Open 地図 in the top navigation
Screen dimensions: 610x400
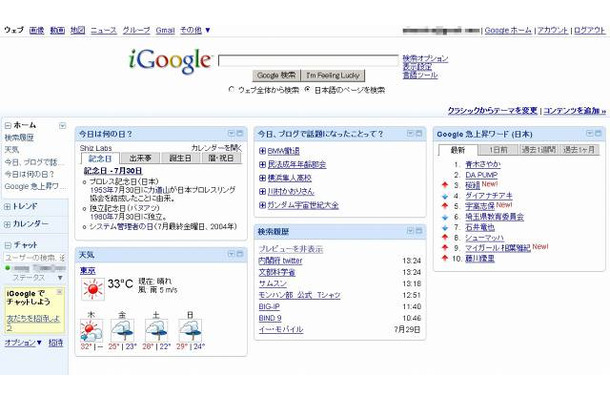(x=78, y=30)
